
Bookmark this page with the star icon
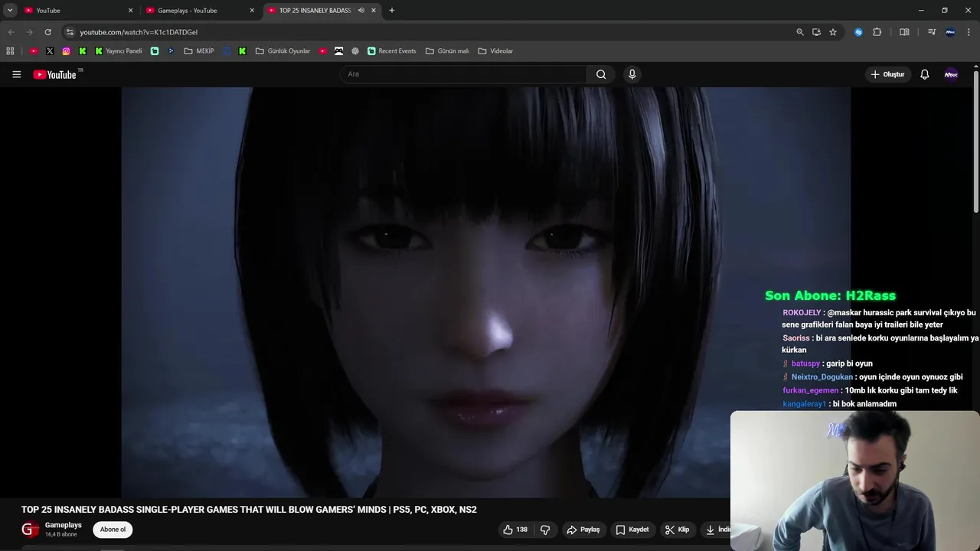833,32
